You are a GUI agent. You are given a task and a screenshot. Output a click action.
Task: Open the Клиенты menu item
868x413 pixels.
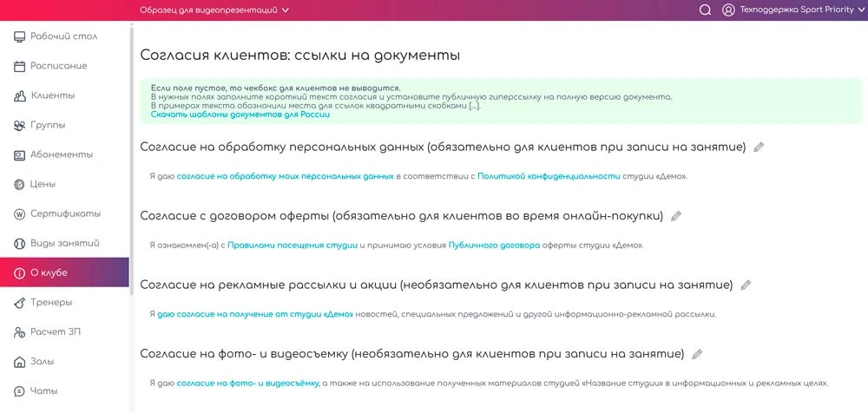pyautogui.click(x=64, y=95)
